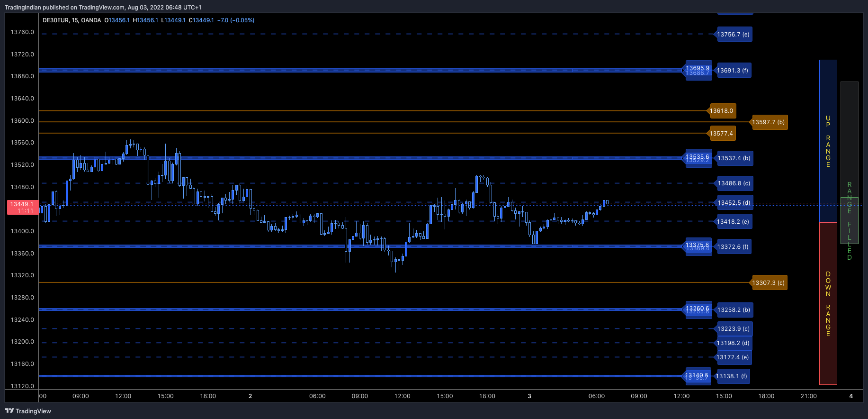
Task: Click the orange 13618.0 level label
Action: [721, 111]
